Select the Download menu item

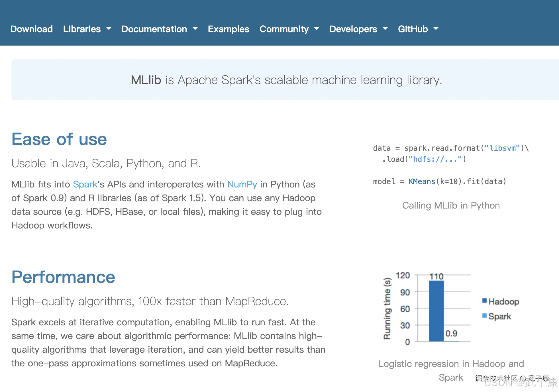pos(31,29)
